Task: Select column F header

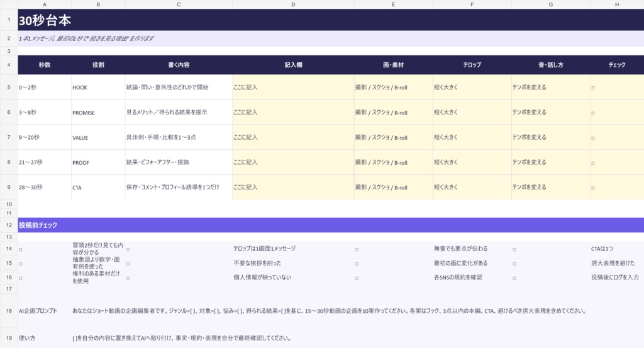Action: 472,4
